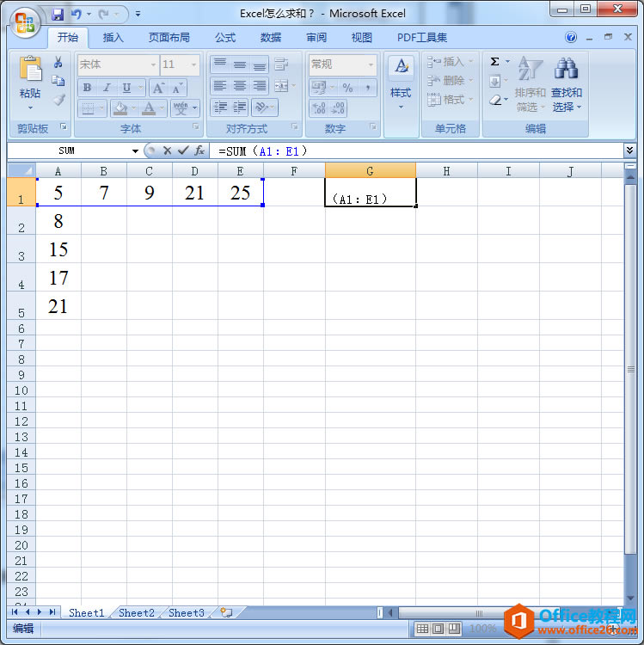Save the workbook from quick access toolbar
Viewport: 644px width, 645px height.
coord(58,15)
